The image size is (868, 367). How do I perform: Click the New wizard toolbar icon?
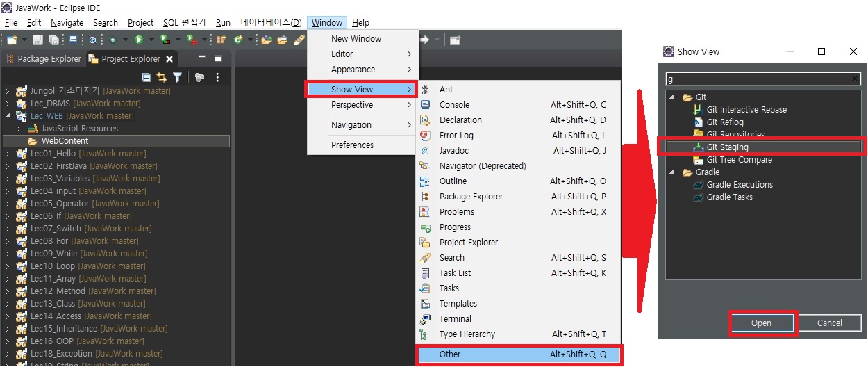(x=11, y=40)
